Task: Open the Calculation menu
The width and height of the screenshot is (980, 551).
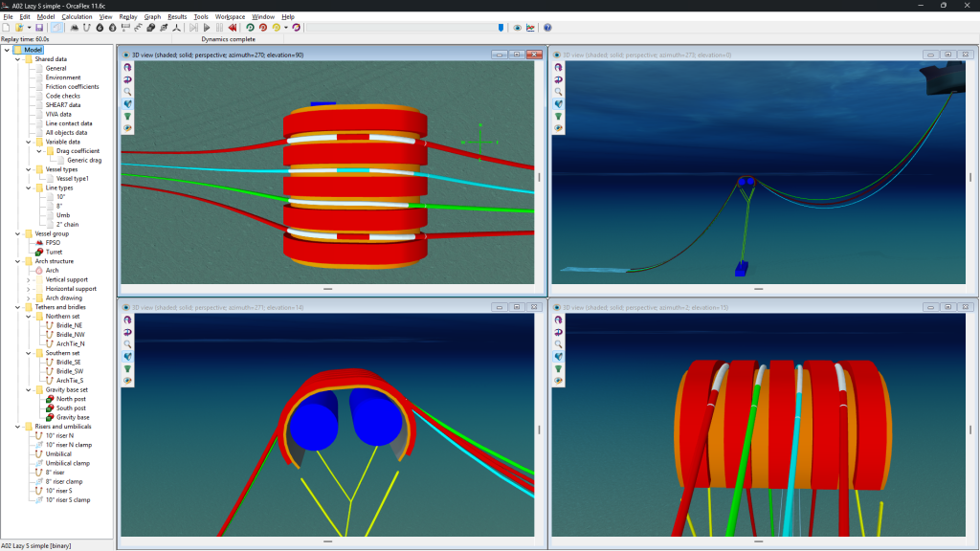Action: point(77,16)
